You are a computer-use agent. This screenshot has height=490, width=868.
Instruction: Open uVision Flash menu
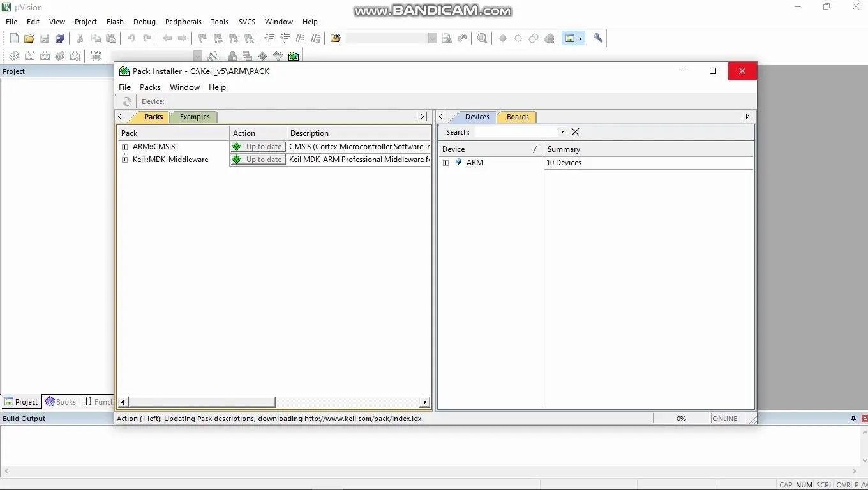[x=115, y=22]
